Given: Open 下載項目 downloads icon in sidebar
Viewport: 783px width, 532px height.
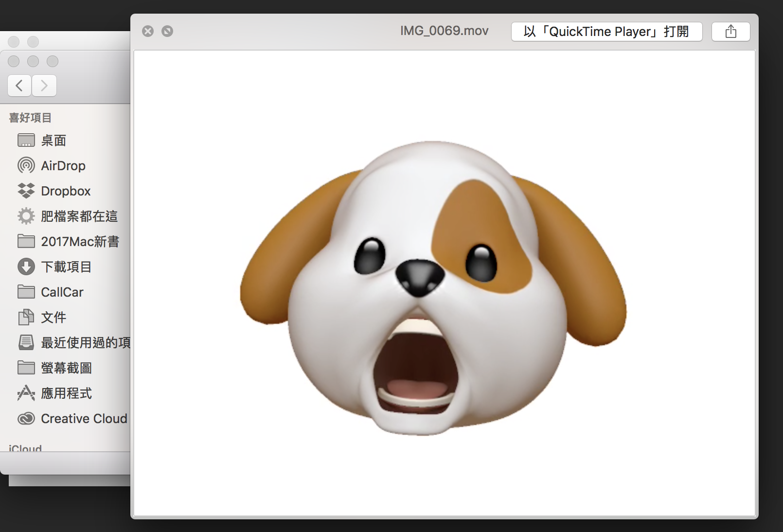Looking at the screenshot, I should (x=26, y=266).
